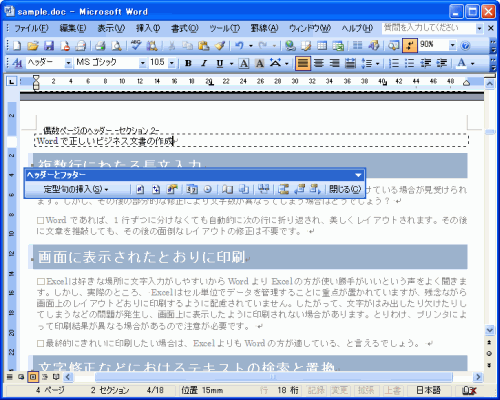Open the 10.5 font size dropdown
Screen dimensions: 500x400
[x=172, y=63]
